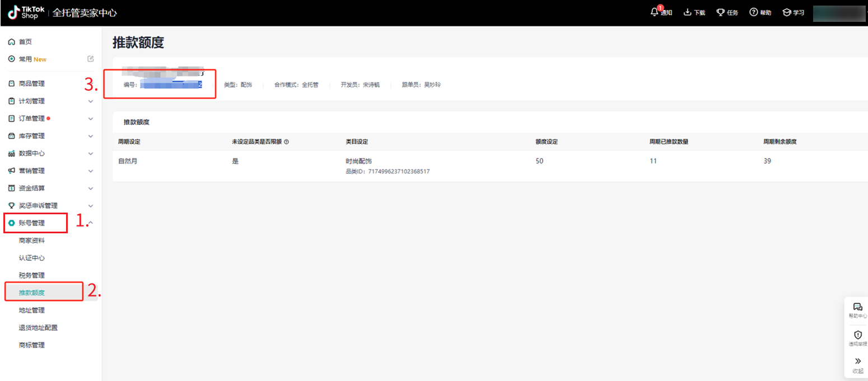Click info icon next to 未设定品类是否限额
This screenshot has height=381, width=868.
pos(286,142)
